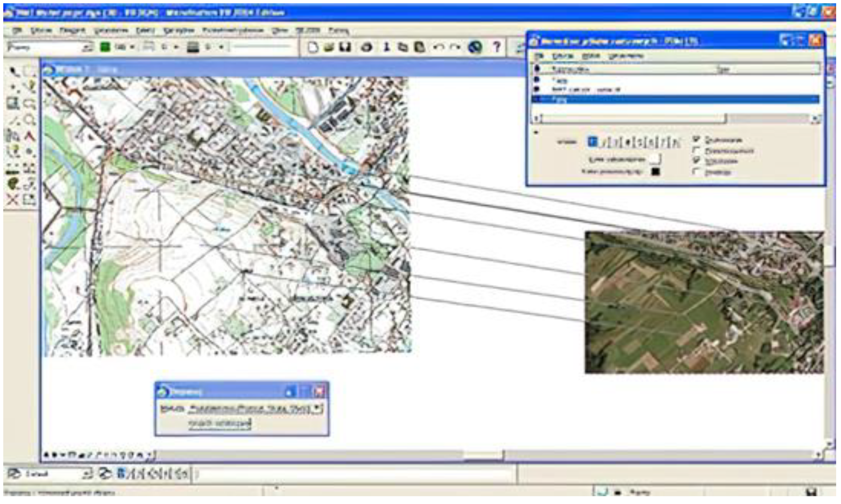The image size is (841, 504).
Task: Select the Delete Element X tool
Action: pos(13,200)
